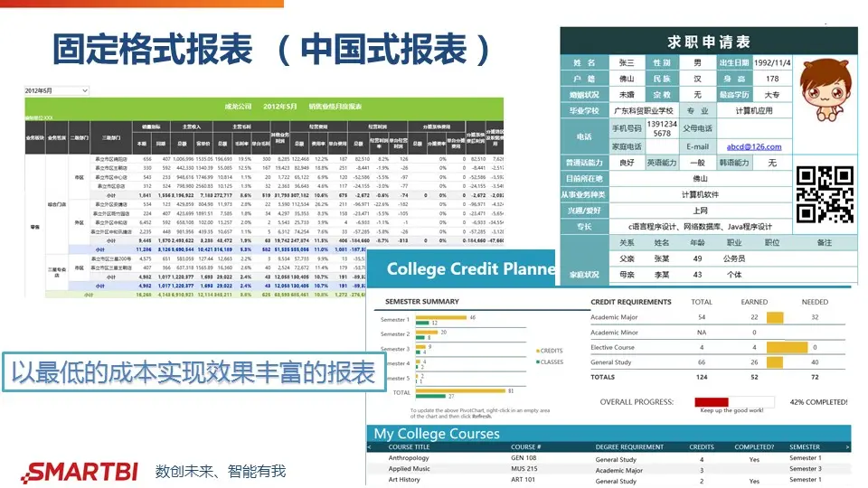Click the Semester 1 yellow credits bar
Image resolution: width=868 pixels, height=488 pixels.
pyautogui.click(x=440, y=317)
